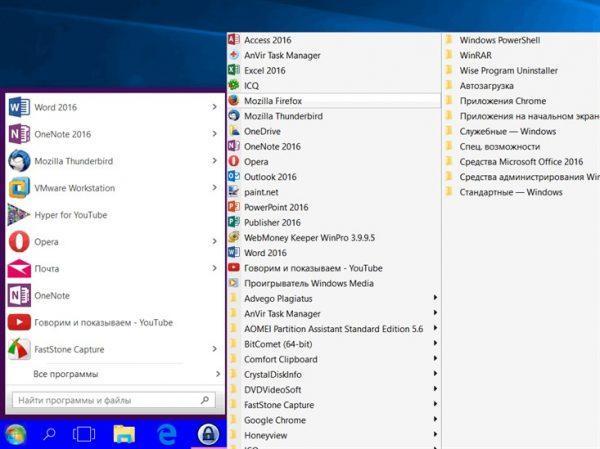The height and width of the screenshot is (449, 600).
Task: Expand the DVDVideoSoft submenu arrow
Action: tap(435, 389)
